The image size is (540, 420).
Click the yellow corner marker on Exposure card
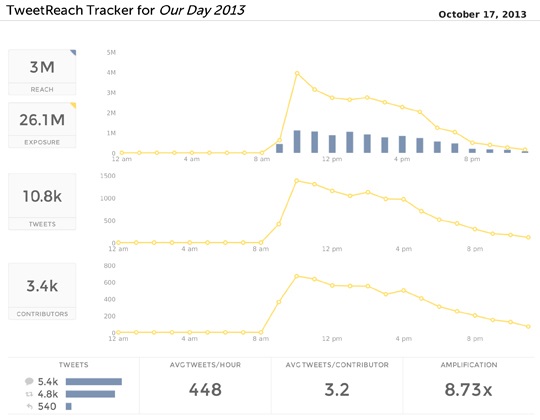pyautogui.click(x=74, y=105)
